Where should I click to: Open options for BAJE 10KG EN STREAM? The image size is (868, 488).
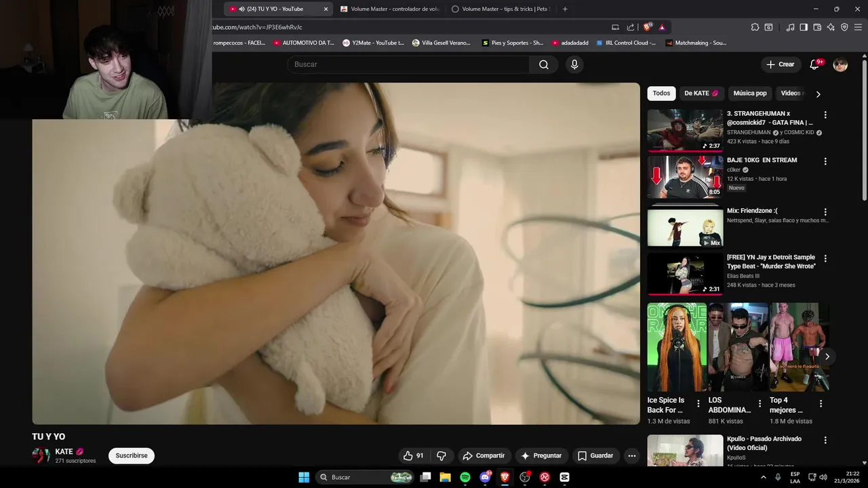tap(825, 161)
